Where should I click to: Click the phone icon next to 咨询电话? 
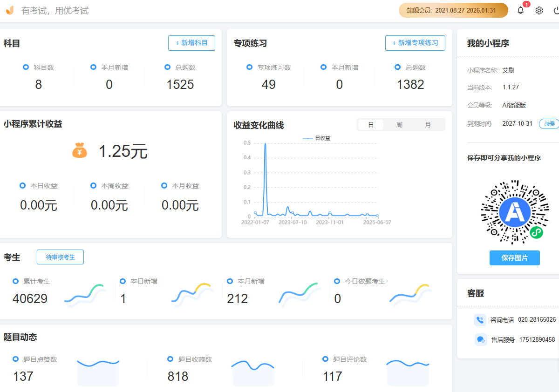click(480, 320)
